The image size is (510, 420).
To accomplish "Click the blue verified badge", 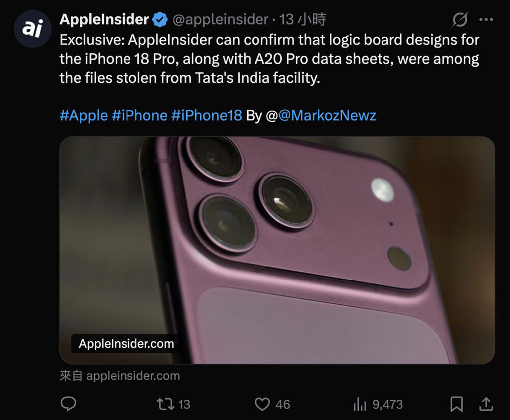I will (160, 19).
